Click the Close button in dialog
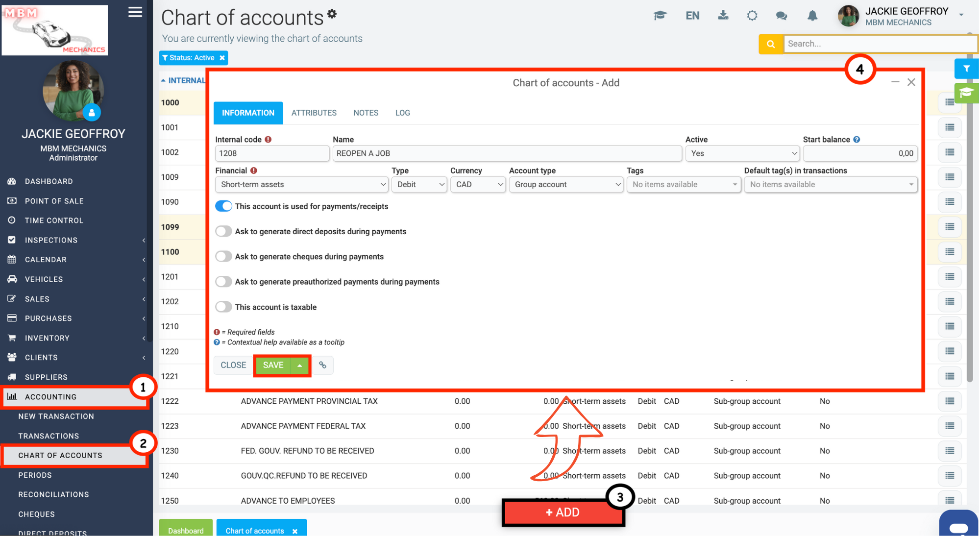 click(x=233, y=365)
